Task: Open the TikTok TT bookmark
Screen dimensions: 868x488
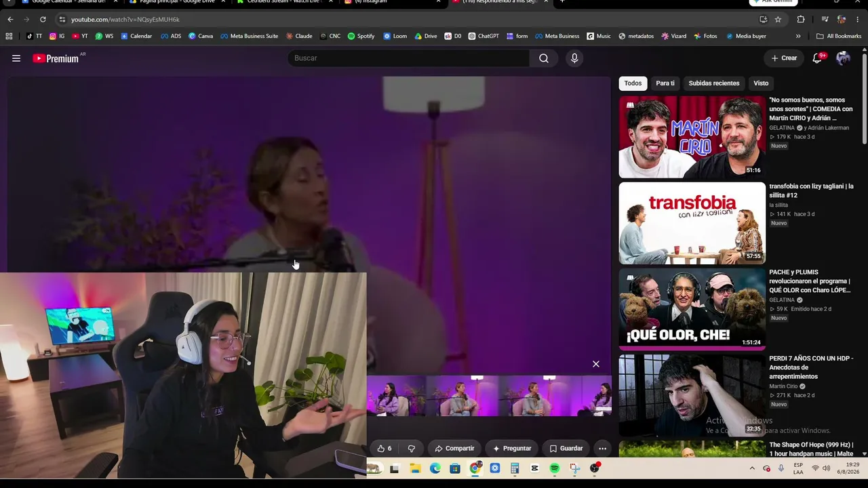Action: click(x=34, y=36)
